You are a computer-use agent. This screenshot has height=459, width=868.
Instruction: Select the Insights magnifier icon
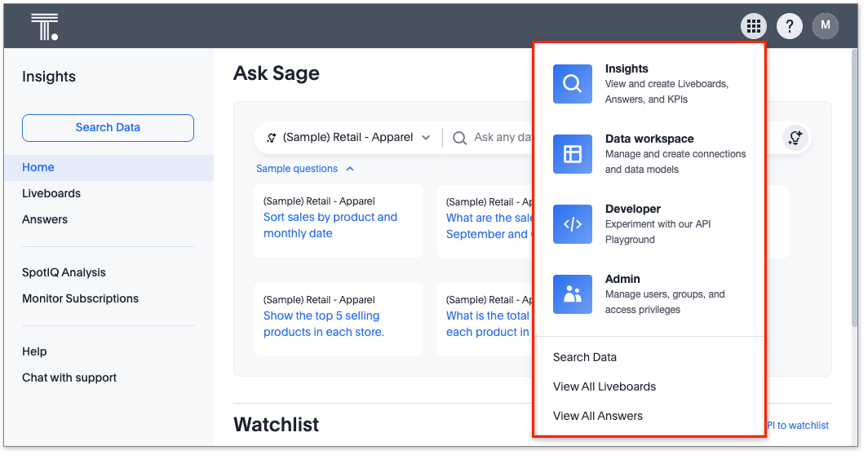point(573,84)
